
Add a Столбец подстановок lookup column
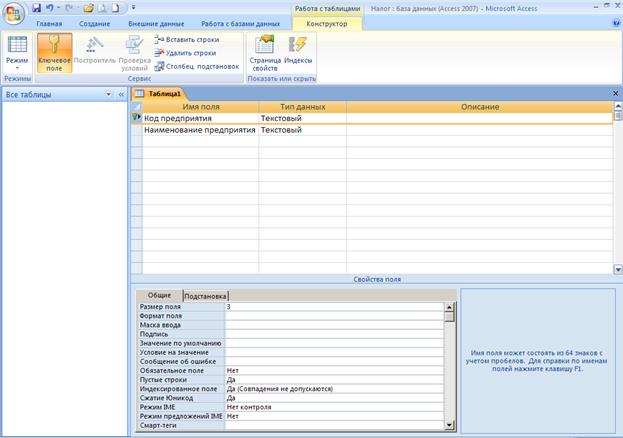pos(197,66)
